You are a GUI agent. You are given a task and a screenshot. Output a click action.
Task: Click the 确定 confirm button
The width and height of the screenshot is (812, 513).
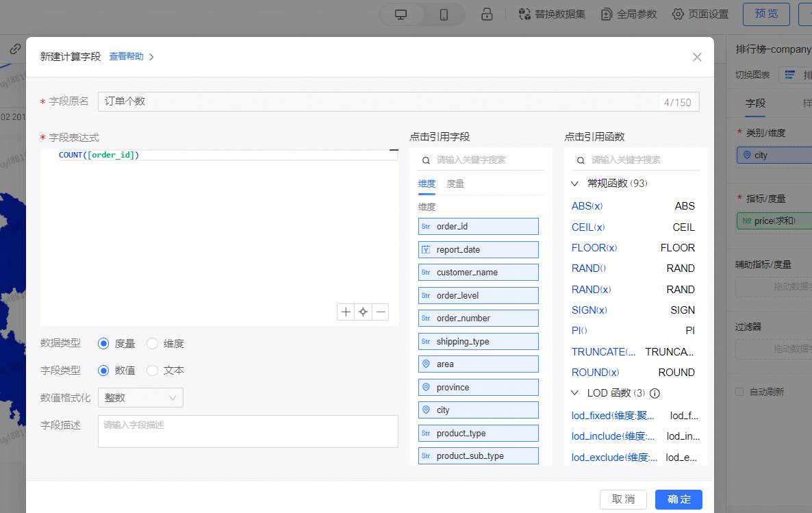click(678, 499)
